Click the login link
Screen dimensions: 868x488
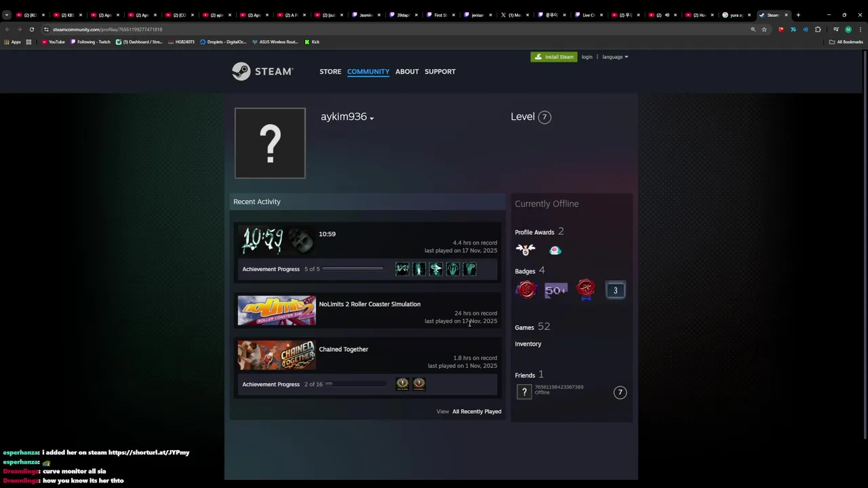pyautogui.click(x=587, y=57)
